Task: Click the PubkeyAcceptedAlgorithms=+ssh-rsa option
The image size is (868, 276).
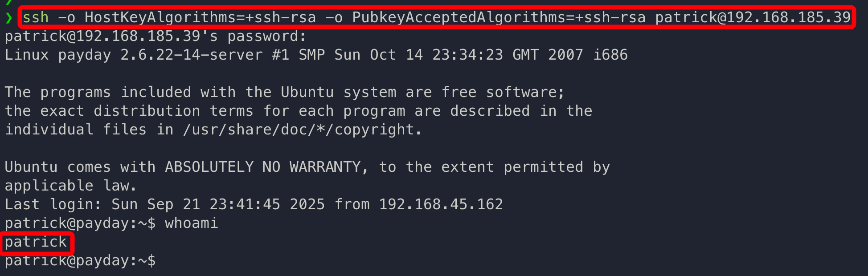Action: tap(499, 18)
